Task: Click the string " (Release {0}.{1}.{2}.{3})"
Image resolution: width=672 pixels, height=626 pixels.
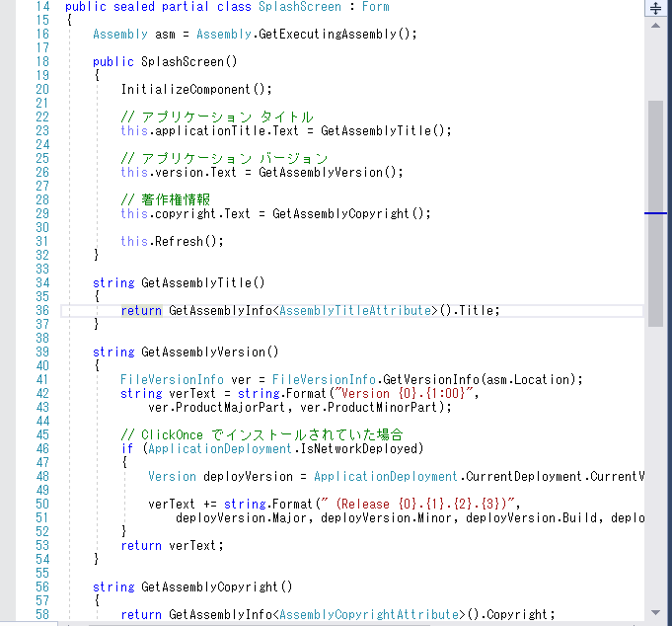Action: pyautogui.click(x=417, y=505)
